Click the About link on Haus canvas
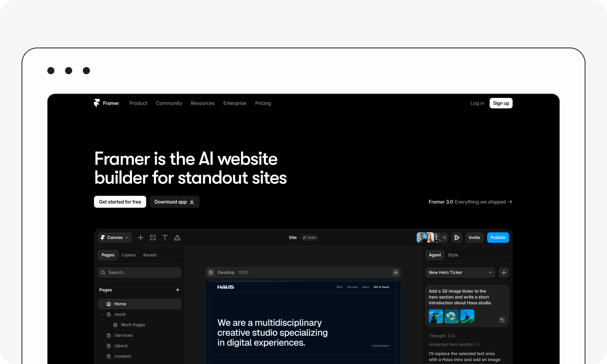 [x=366, y=287]
